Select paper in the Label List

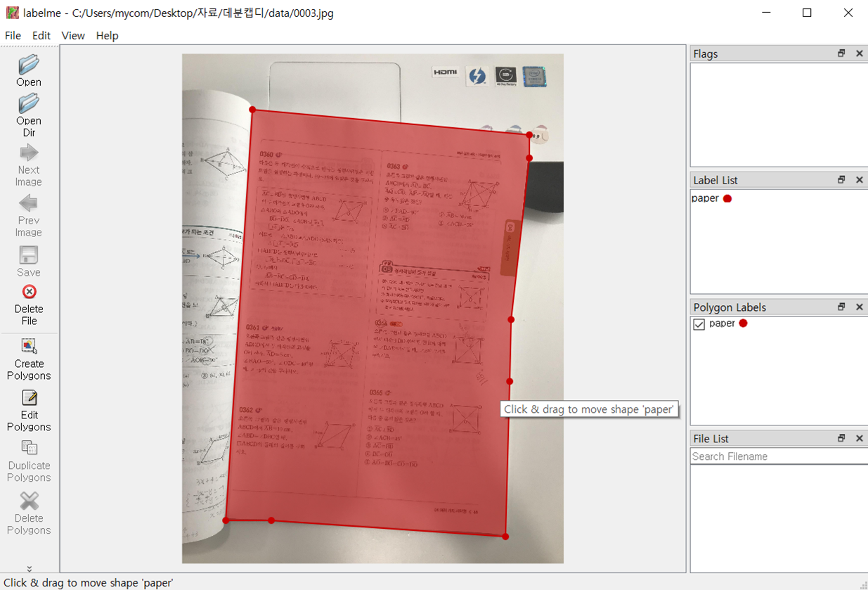click(x=705, y=198)
